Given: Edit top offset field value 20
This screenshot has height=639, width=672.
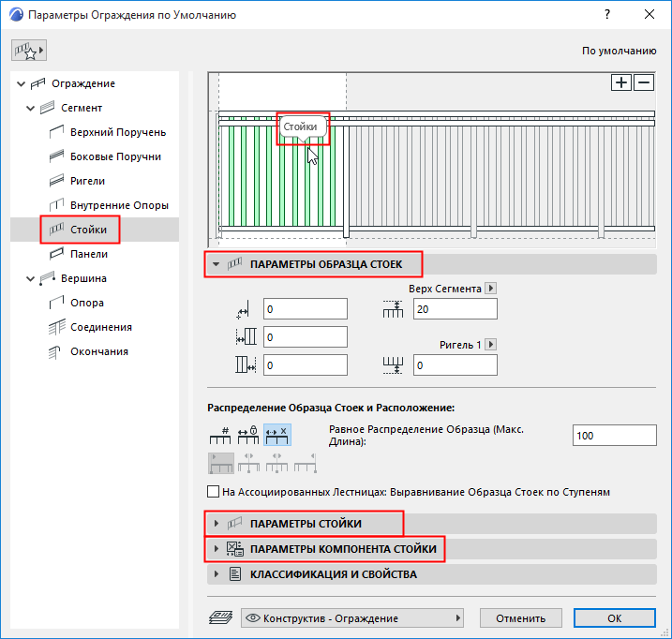Looking at the screenshot, I should [x=455, y=309].
